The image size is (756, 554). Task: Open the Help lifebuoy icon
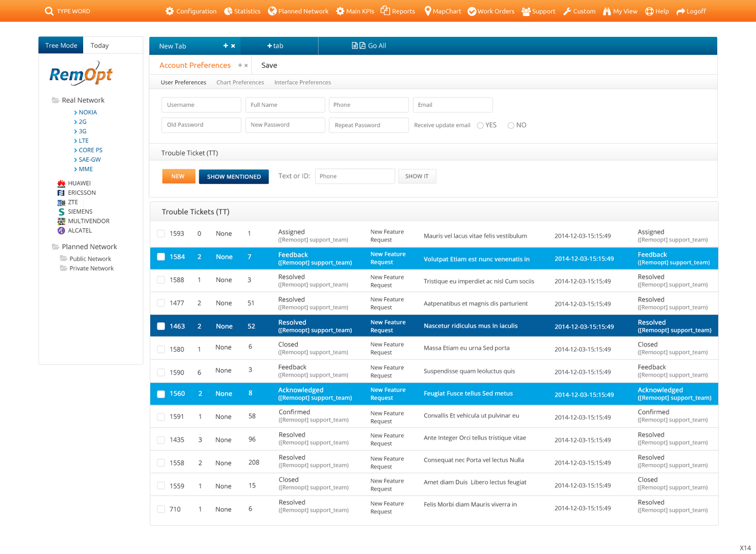coord(649,11)
